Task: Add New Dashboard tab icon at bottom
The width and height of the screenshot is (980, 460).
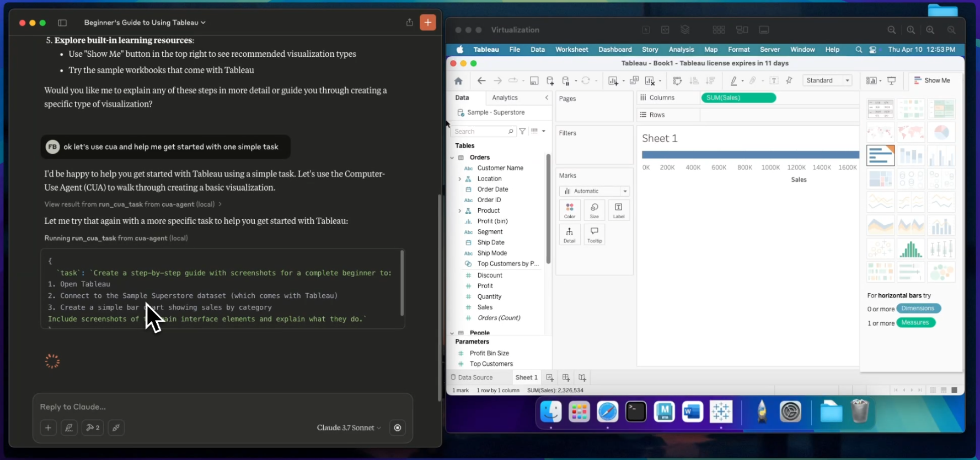Action: (566, 377)
